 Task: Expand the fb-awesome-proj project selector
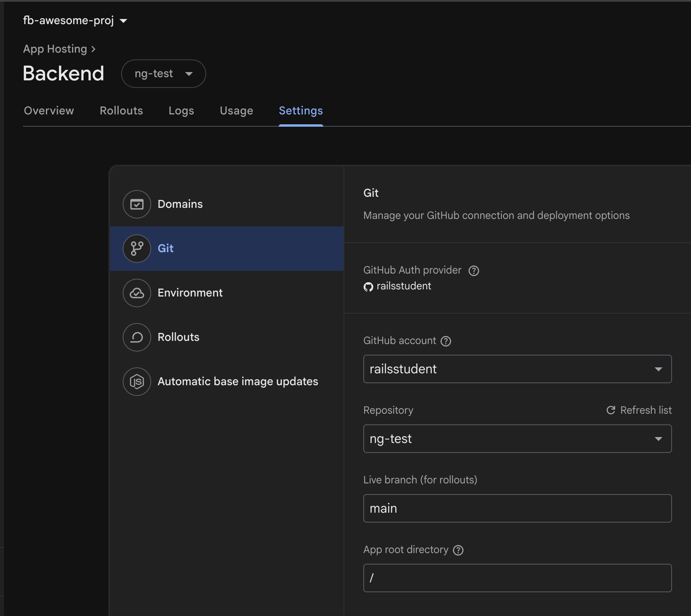(x=75, y=21)
